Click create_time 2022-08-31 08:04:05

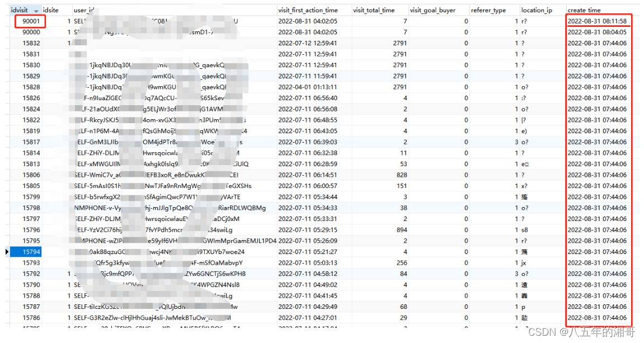point(597,32)
